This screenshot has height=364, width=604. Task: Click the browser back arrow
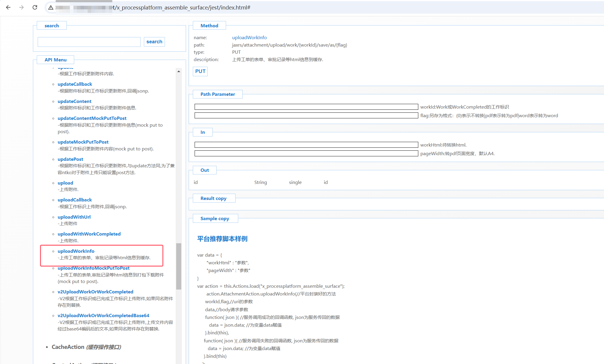point(8,7)
